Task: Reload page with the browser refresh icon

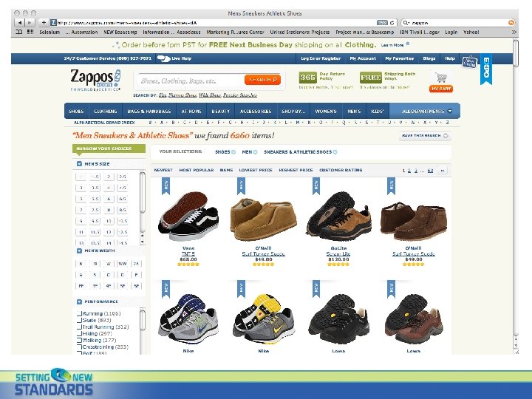Action: pyautogui.click(x=392, y=23)
